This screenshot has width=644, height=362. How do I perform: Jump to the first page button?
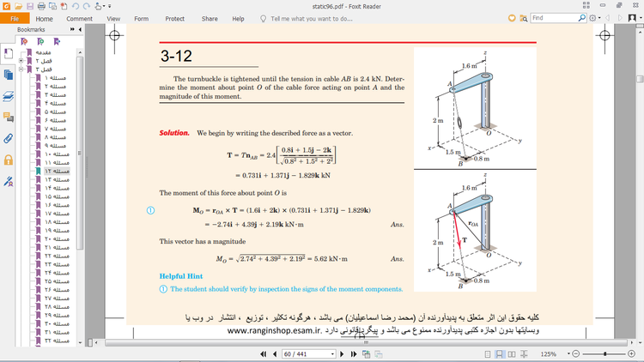pos(263,353)
